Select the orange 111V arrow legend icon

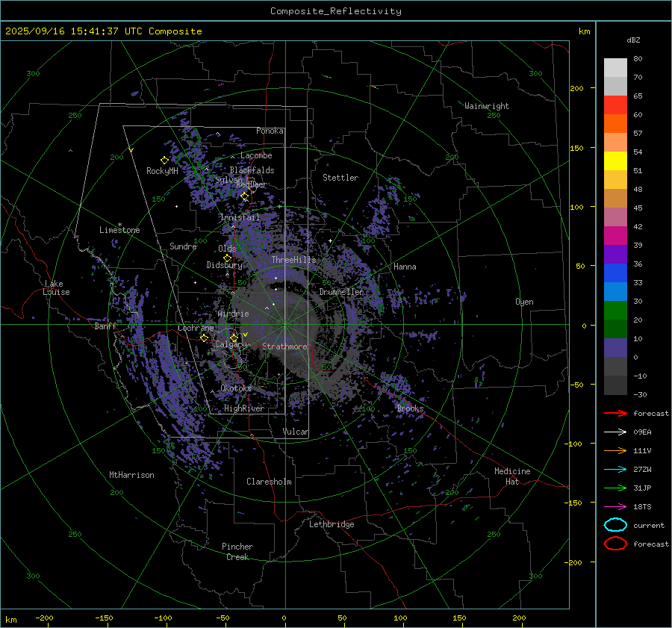point(615,450)
